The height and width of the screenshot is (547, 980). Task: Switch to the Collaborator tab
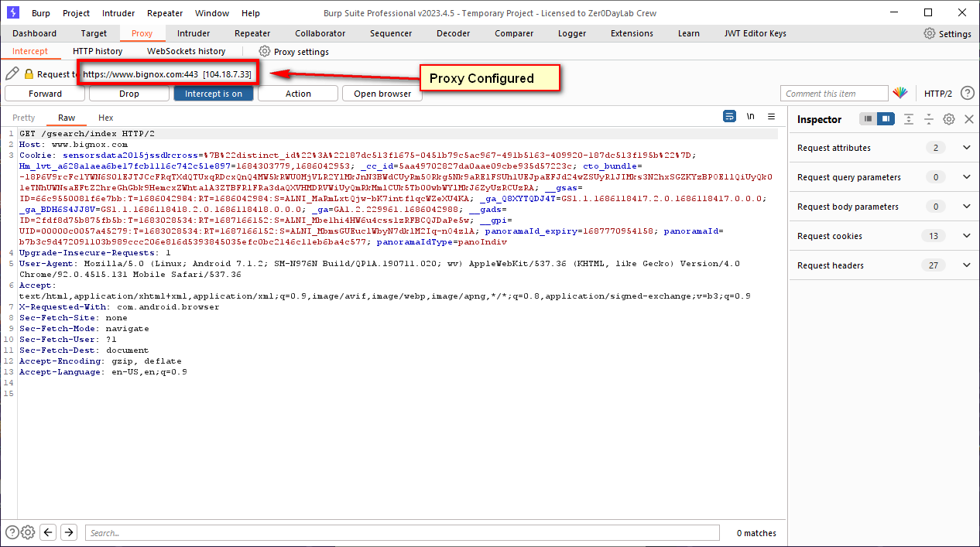pyautogui.click(x=320, y=33)
